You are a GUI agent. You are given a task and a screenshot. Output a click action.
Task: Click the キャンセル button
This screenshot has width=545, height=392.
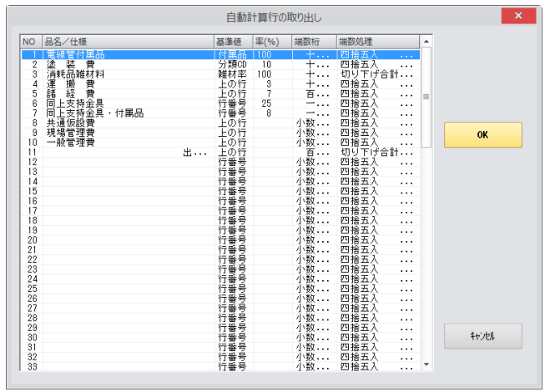pos(482,335)
